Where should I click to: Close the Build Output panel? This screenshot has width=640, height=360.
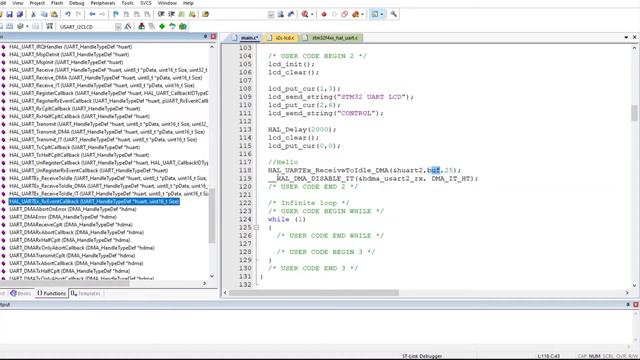point(636,304)
